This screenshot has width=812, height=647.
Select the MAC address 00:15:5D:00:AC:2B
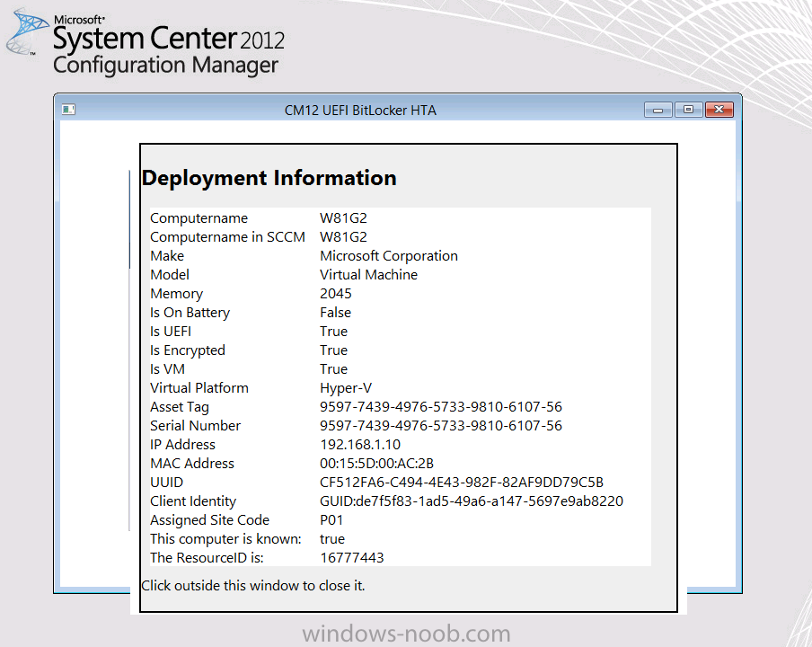(x=376, y=464)
